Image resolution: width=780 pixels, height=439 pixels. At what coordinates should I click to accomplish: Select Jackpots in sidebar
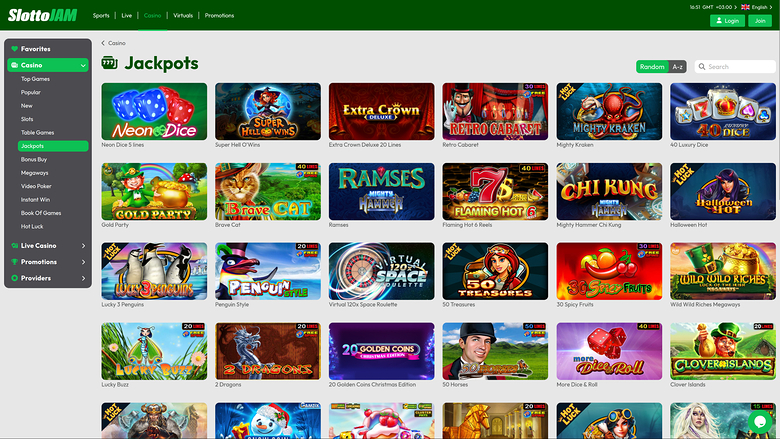(x=53, y=146)
